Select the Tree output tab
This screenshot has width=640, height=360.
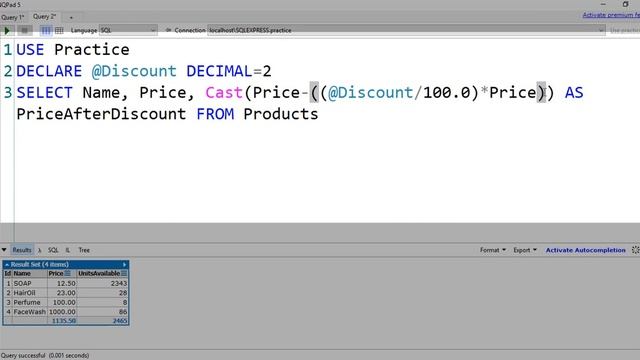coord(84,250)
